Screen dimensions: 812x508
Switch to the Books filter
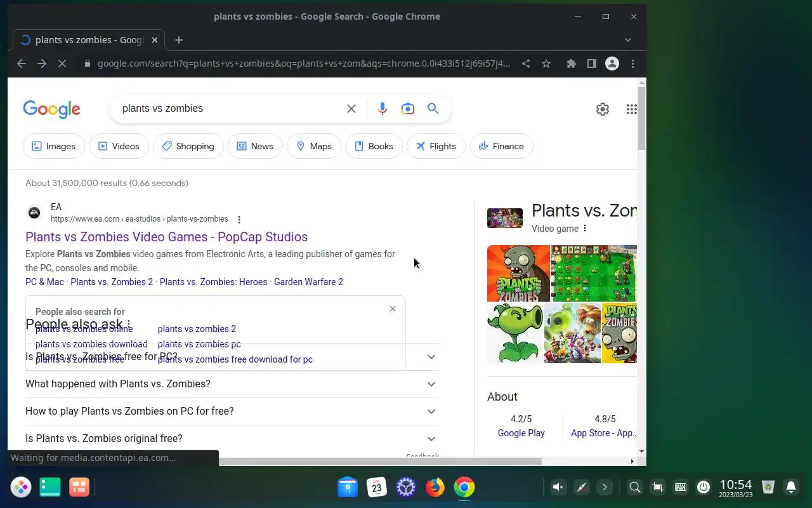pyautogui.click(x=374, y=146)
